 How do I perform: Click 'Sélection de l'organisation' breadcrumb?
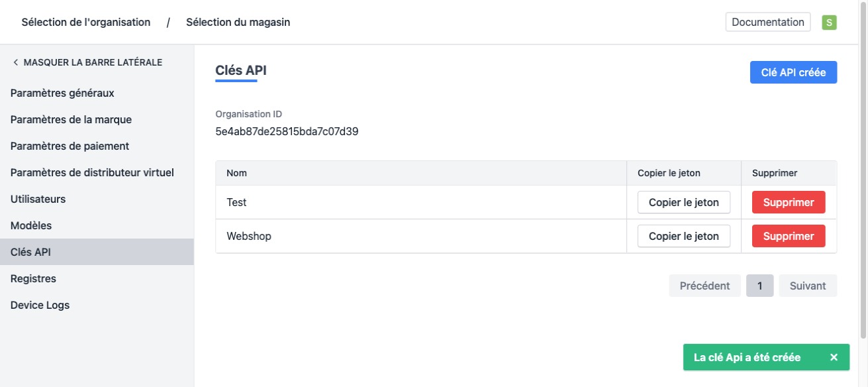pos(86,22)
